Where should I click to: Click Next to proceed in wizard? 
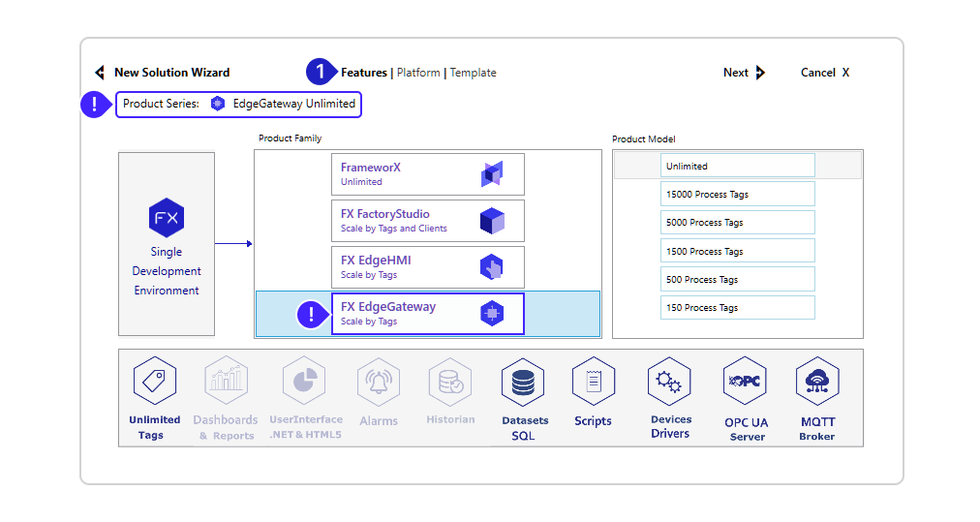point(744,73)
